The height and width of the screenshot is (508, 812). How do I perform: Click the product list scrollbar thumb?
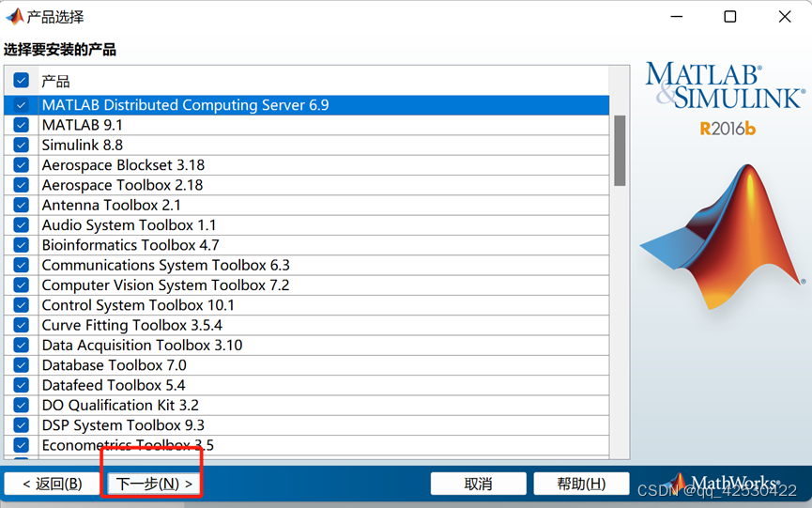click(620, 150)
